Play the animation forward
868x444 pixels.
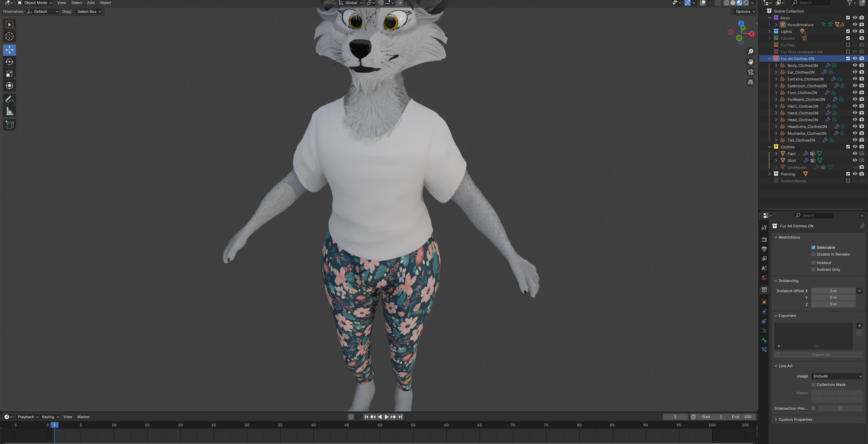[x=386, y=417]
